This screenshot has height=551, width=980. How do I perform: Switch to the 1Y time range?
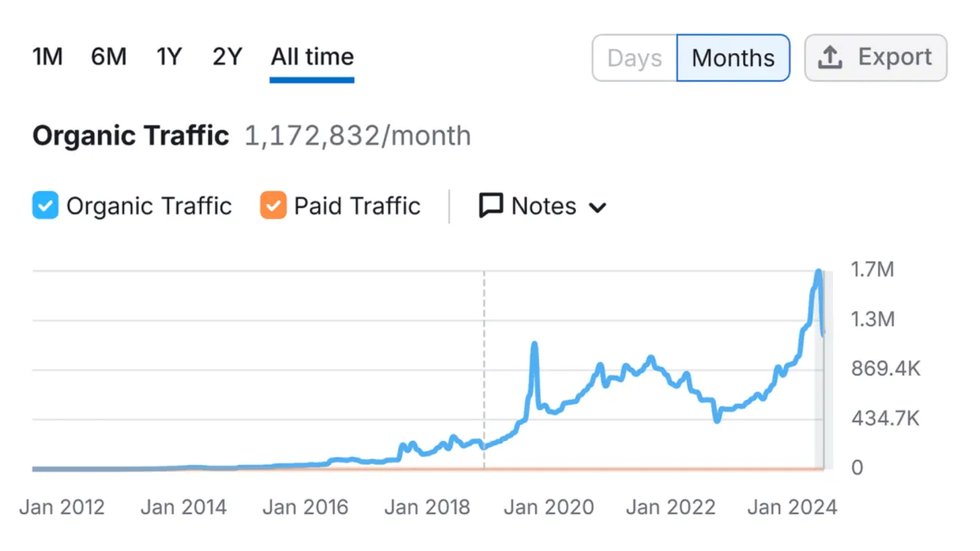pos(169,57)
